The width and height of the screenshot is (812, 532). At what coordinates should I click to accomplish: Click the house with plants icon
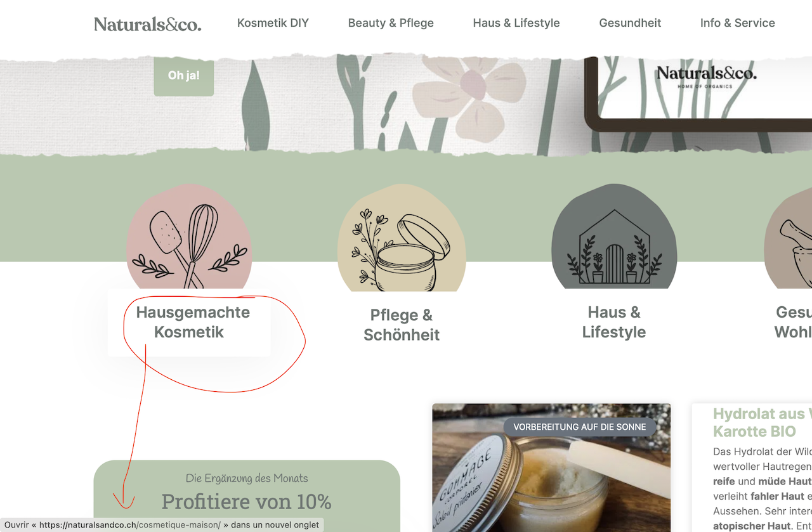point(614,237)
